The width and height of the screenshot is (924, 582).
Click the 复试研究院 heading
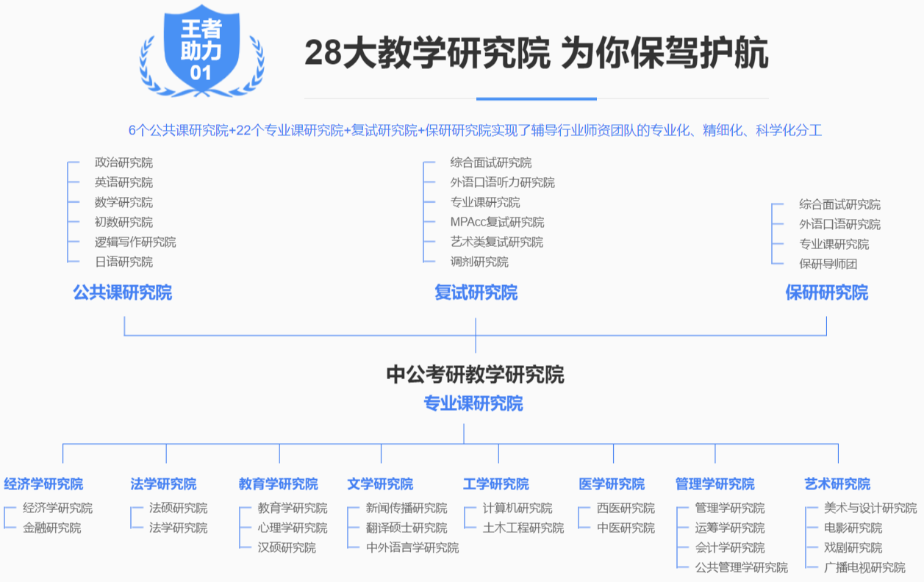[x=476, y=292]
